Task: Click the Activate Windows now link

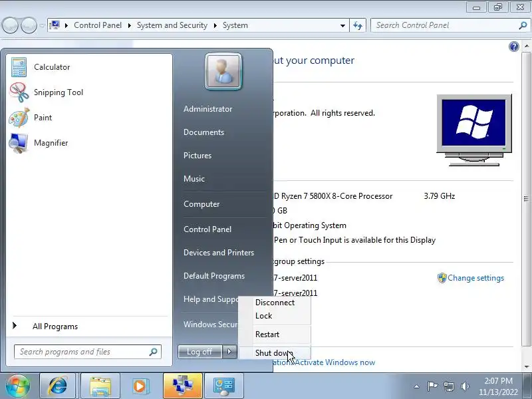Action: 334,362
